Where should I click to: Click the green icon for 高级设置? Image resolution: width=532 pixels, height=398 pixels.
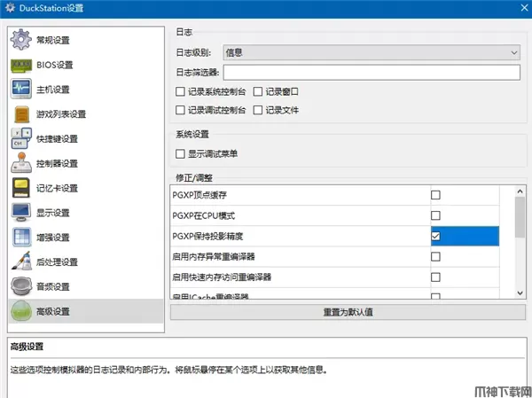pos(21,311)
